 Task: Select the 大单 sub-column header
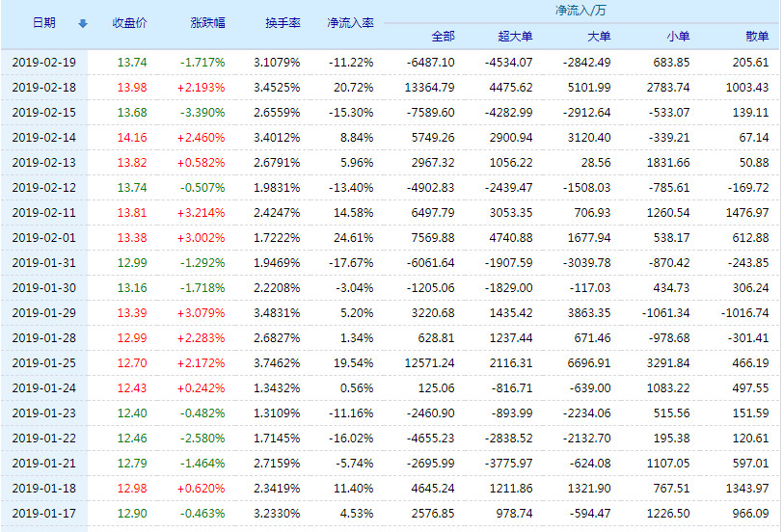598,37
